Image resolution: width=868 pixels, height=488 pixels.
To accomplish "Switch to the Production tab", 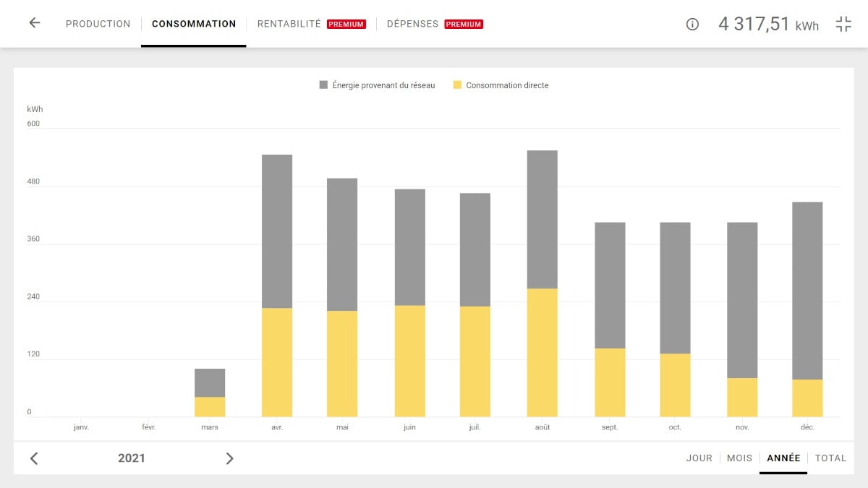I will pos(98,24).
